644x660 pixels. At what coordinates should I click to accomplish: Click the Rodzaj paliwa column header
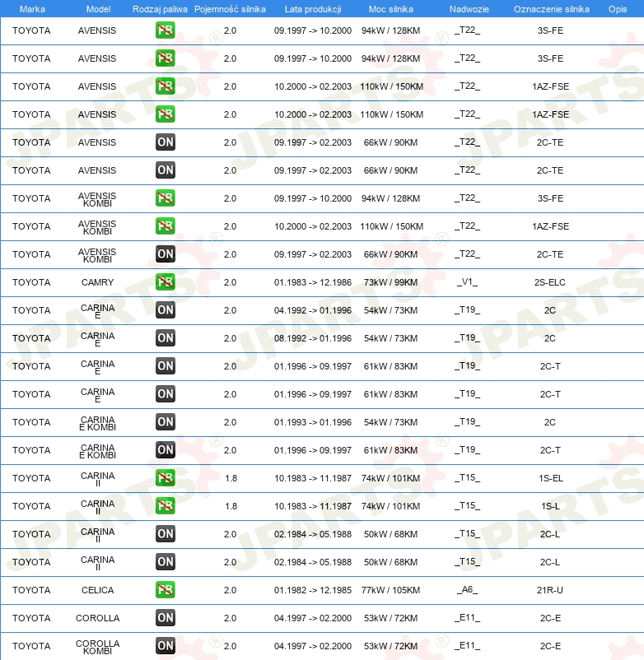tap(160, 9)
